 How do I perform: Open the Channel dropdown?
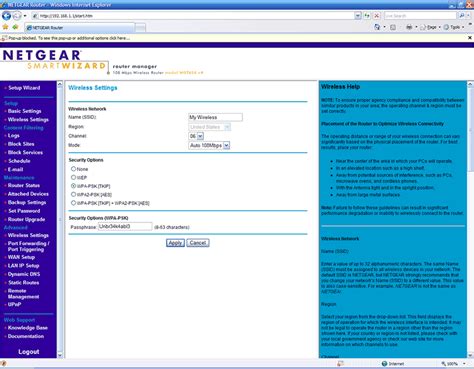(196, 136)
